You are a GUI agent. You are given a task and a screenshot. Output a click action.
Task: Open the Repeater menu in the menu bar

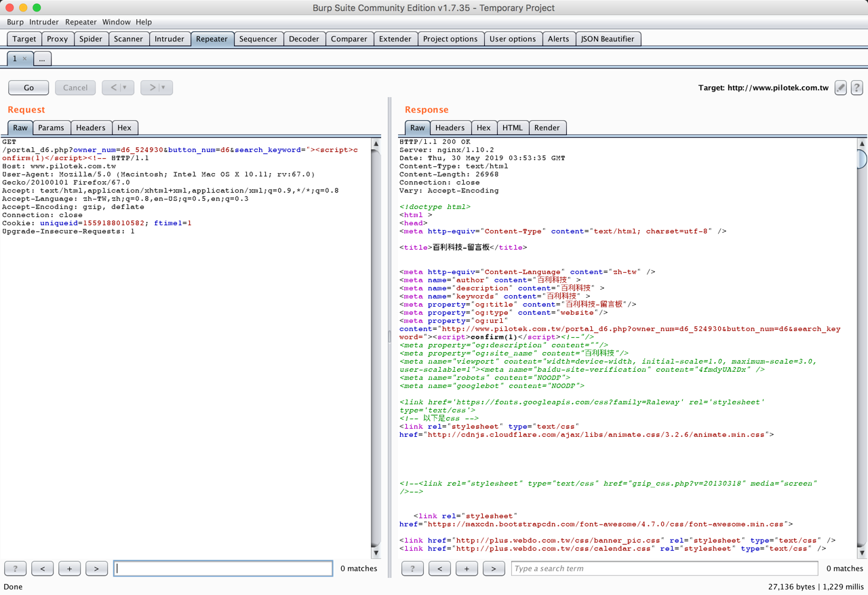click(81, 22)
